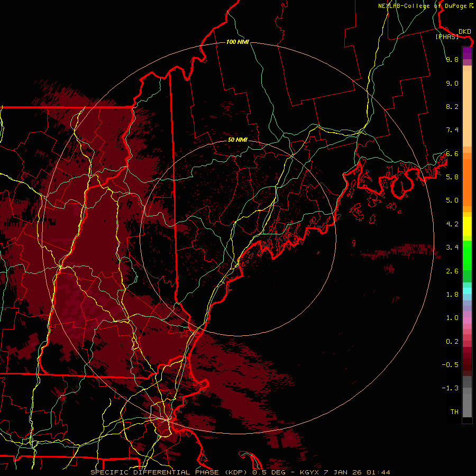Click the [PHAS] legend label

click(447, 36)
